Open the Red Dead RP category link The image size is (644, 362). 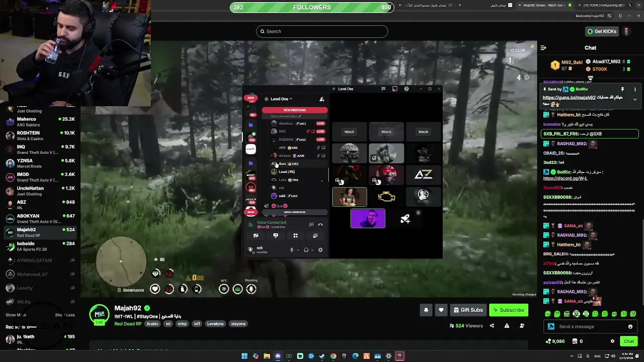[128, 324]
